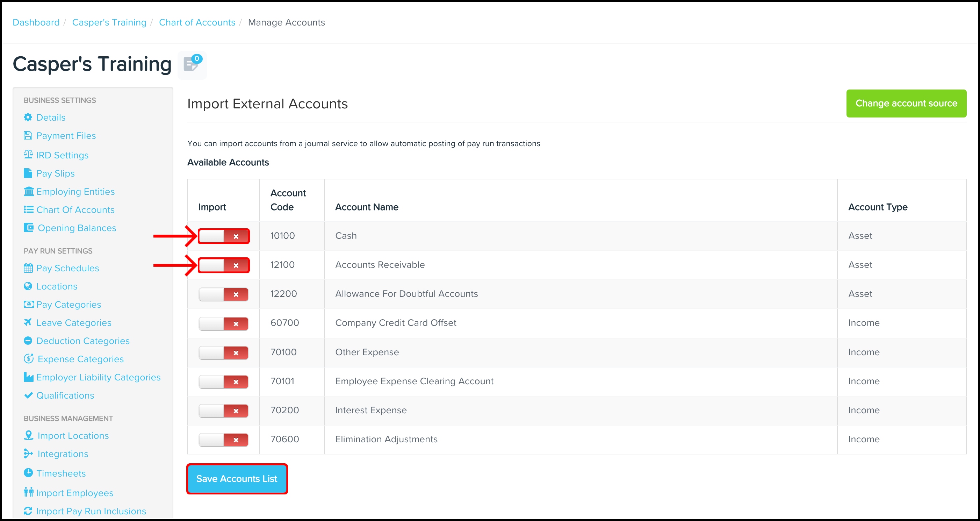The image size is (980, 521).
Task: Click the IRD Settings scales icon
Action: (x=28, y=155)
